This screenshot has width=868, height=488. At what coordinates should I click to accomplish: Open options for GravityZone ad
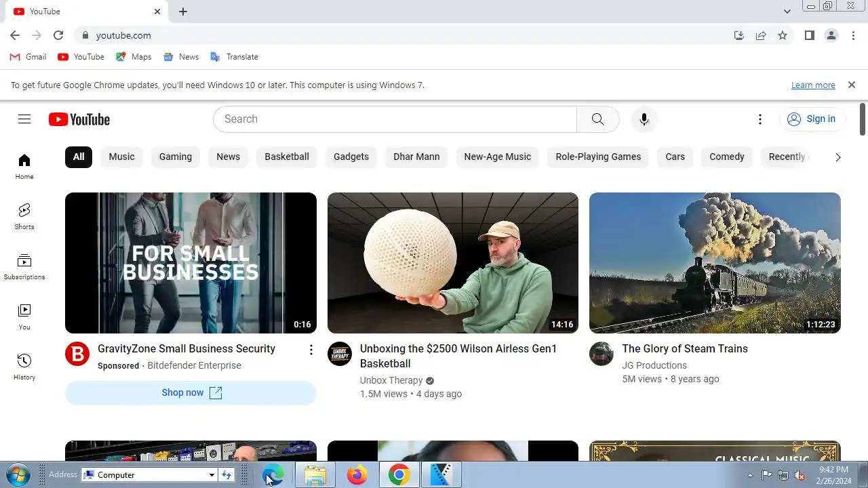[311, 350]
